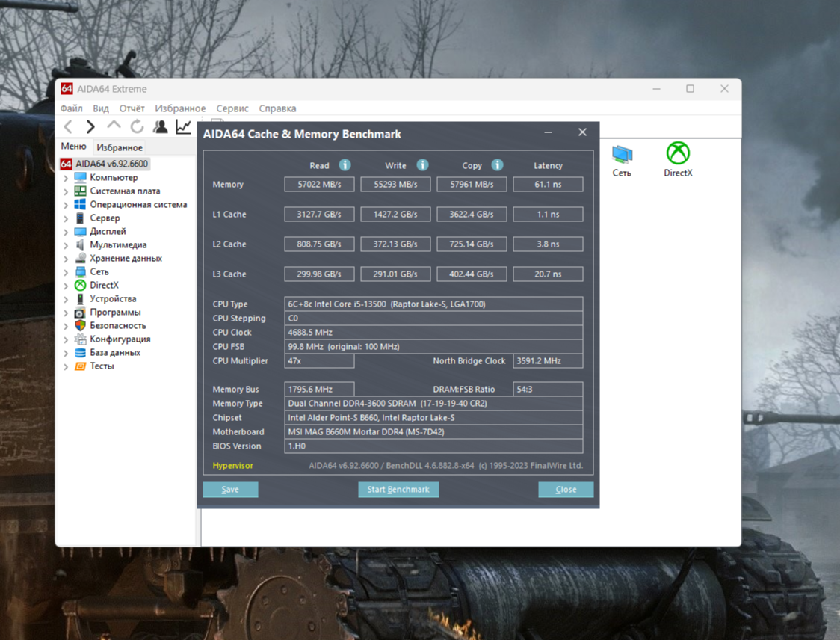Click the user profile toolbar icon
The width and height of the screenshot is (840, 640).
pos(160,126)
